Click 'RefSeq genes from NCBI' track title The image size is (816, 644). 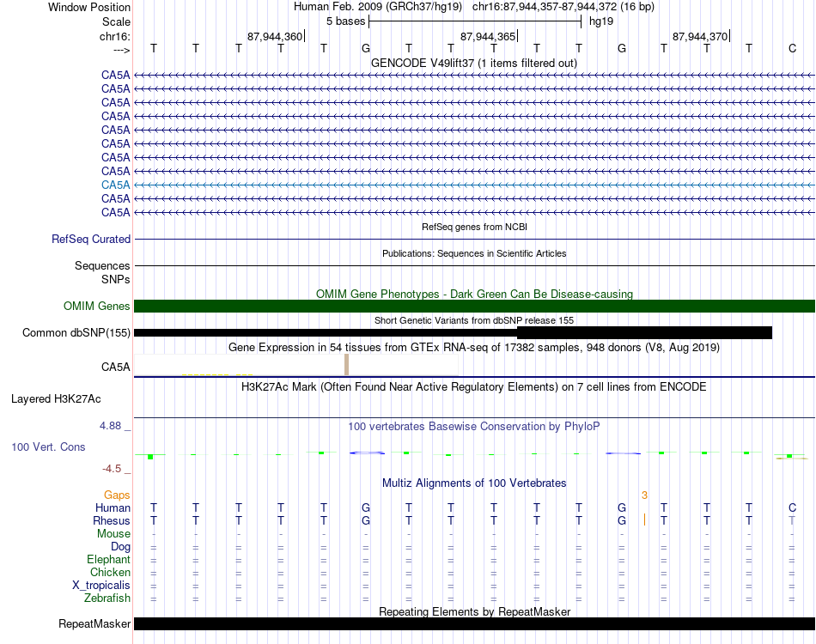coord(474,227)
